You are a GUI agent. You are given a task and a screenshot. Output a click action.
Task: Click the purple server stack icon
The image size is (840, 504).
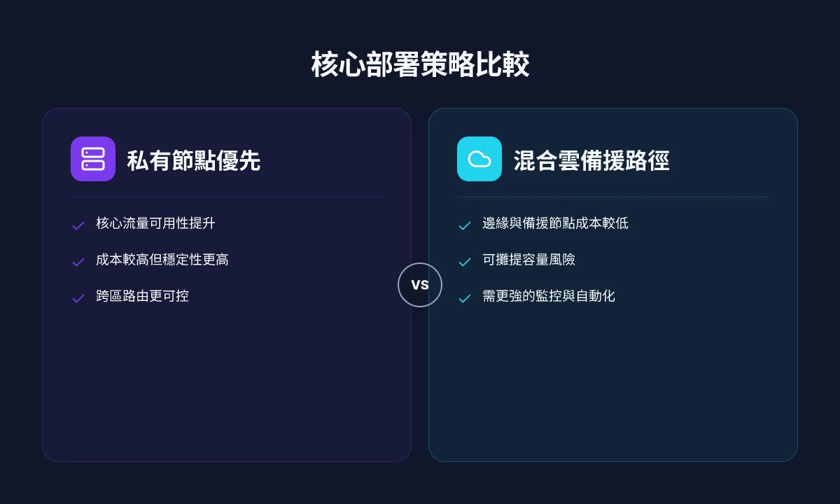click(93, 159)
